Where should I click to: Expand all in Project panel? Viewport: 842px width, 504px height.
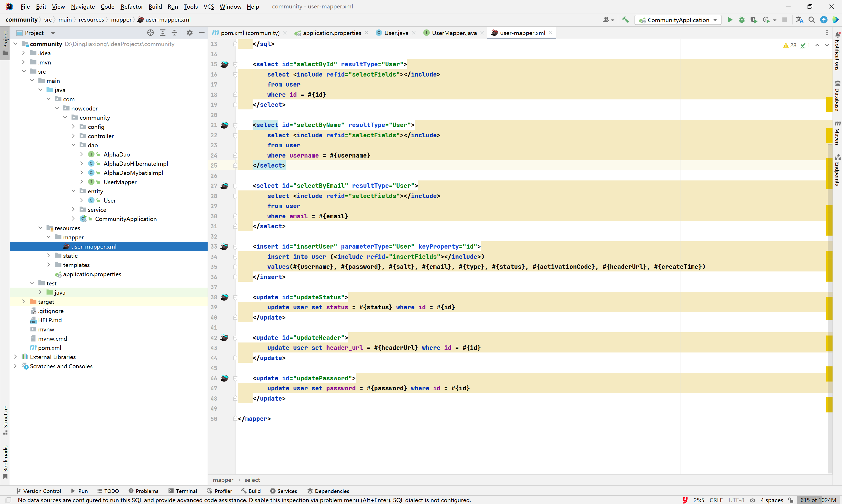point(163,33)
